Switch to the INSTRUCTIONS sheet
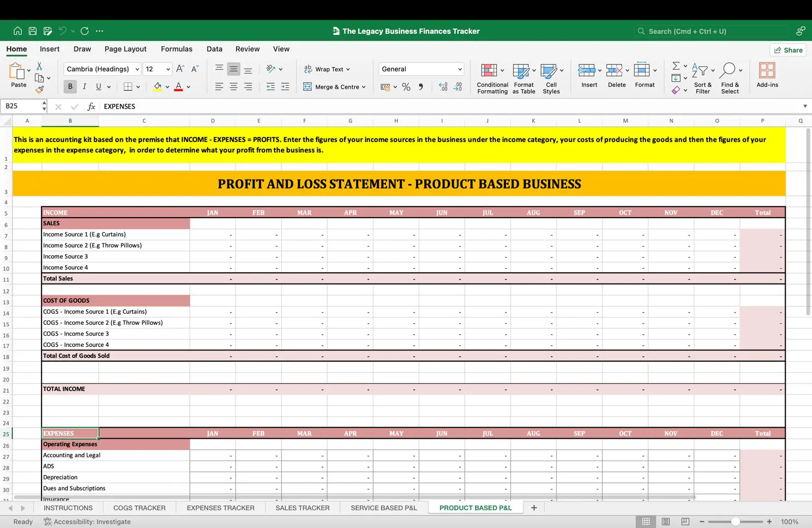The height and width of the screenshot is (528, 812). coord(68,508)
